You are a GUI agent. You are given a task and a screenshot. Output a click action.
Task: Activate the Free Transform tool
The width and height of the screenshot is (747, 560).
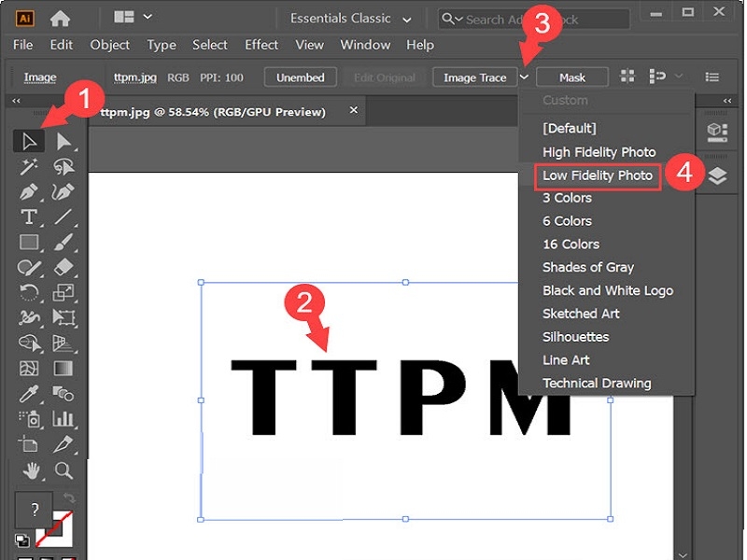point(63,317)
